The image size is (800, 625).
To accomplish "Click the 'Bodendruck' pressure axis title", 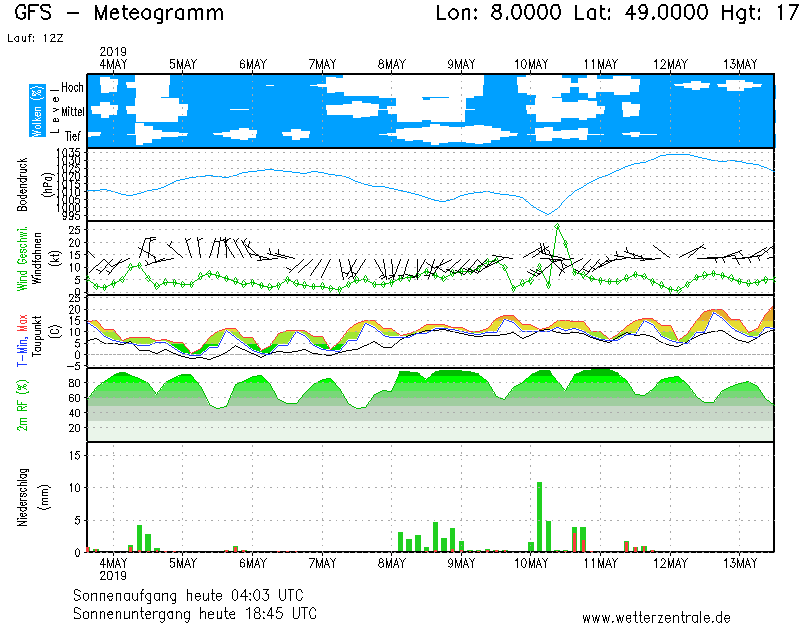I will (22, 185).
